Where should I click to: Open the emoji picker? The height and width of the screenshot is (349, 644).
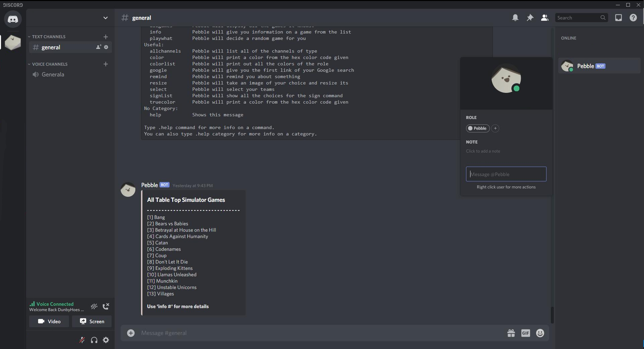[x=540, y=333]
